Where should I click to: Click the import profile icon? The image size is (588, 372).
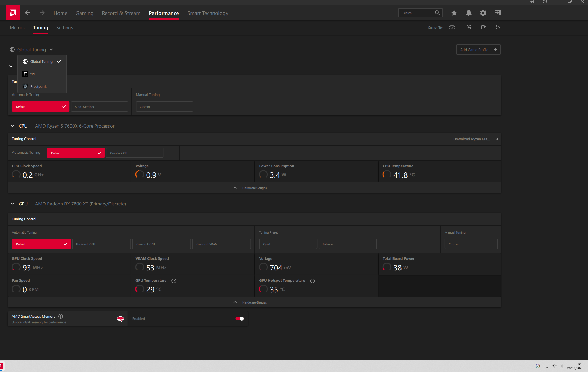click(469, 27)
